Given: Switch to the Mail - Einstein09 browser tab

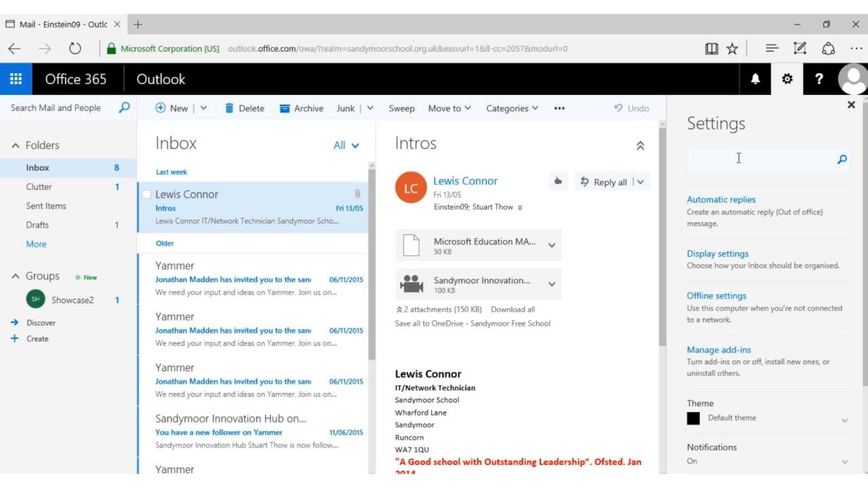Looking at the screenshot, I should tap(64, 24).
